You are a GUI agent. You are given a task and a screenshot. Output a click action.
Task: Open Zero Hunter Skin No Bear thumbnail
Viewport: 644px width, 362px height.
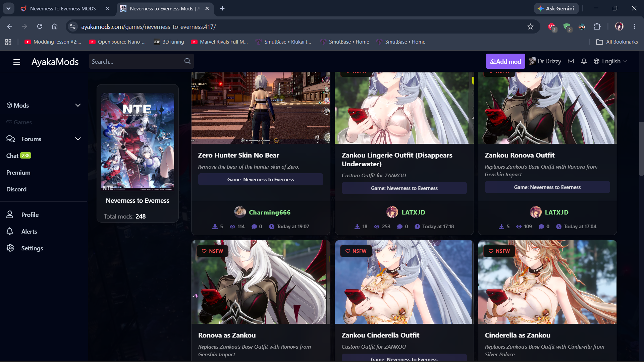click(x=261, y=108)
